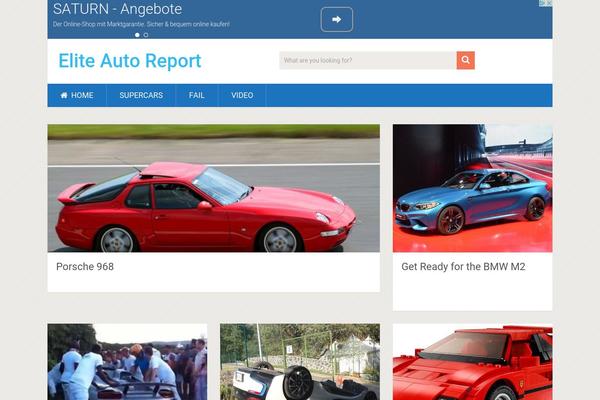Open 'Get Ready for the BMW M2' article title
Viewport: 600px width, 400px height.
click(463, 266)
